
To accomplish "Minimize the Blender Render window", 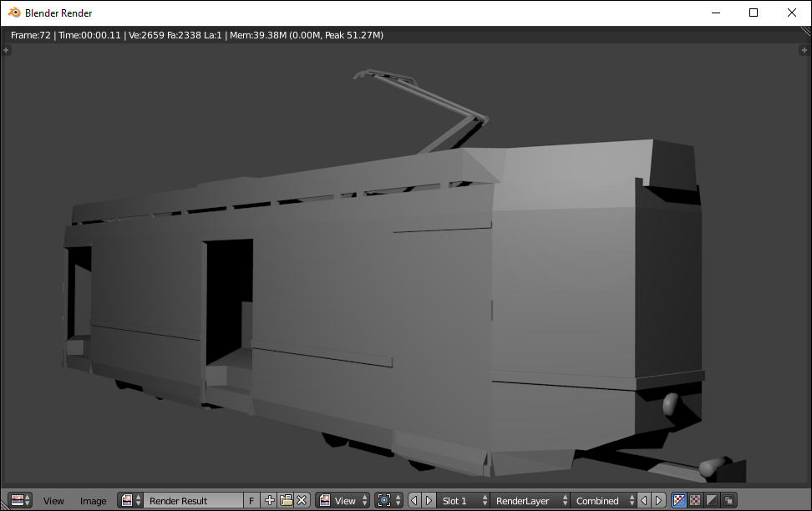I will click(716, 13).
